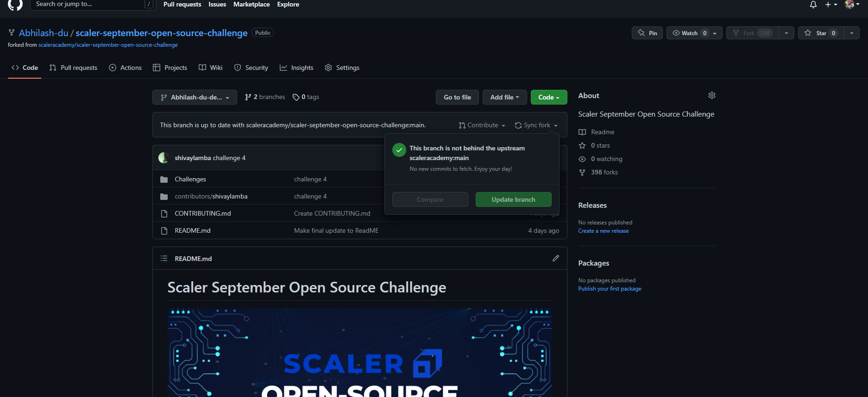Image resolution: width=868 pixels, height=397 pixels.
Task: Open Make final update to ReadME commit
Action: 336,230
